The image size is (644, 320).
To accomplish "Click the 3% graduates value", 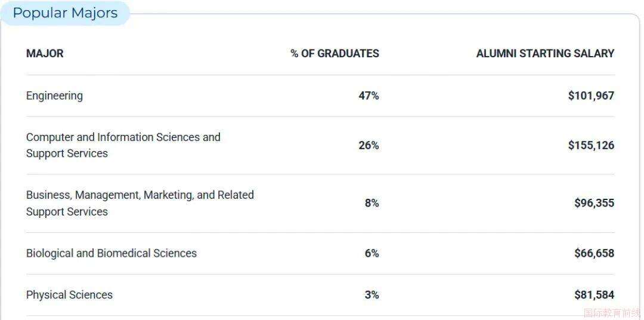I will 371,295.
